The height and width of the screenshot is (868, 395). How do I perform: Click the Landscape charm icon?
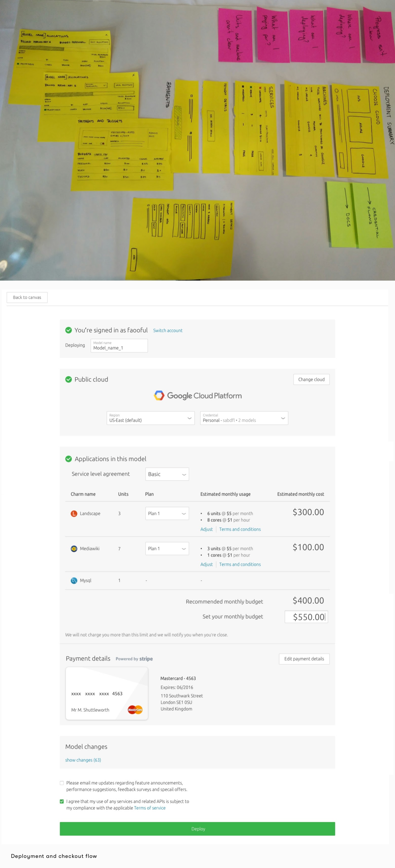click(74, 513)
